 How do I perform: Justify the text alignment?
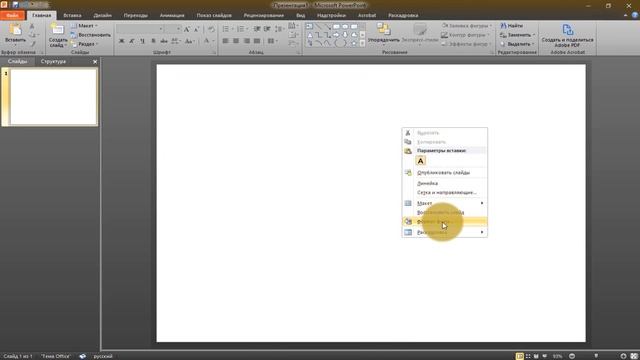[257, 41]
